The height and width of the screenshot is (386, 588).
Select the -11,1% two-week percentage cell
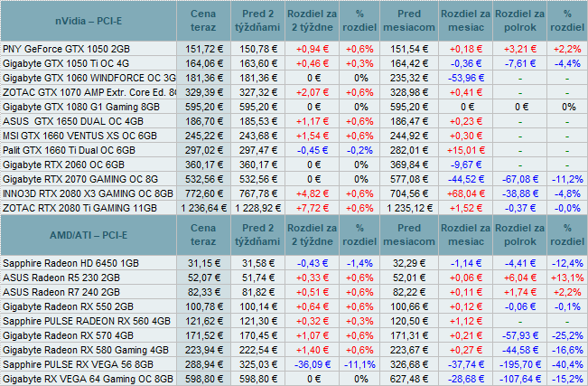[x=359, y=364]
